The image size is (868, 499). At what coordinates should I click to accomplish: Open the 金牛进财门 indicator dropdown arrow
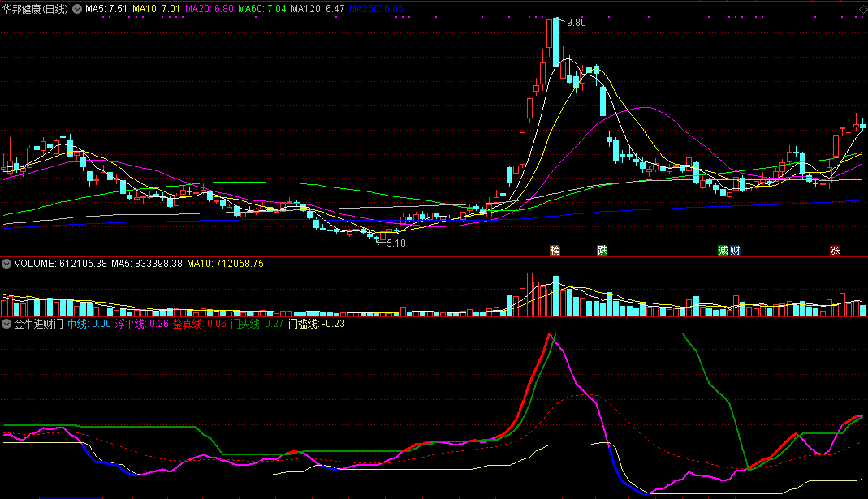tap(6, 324)
